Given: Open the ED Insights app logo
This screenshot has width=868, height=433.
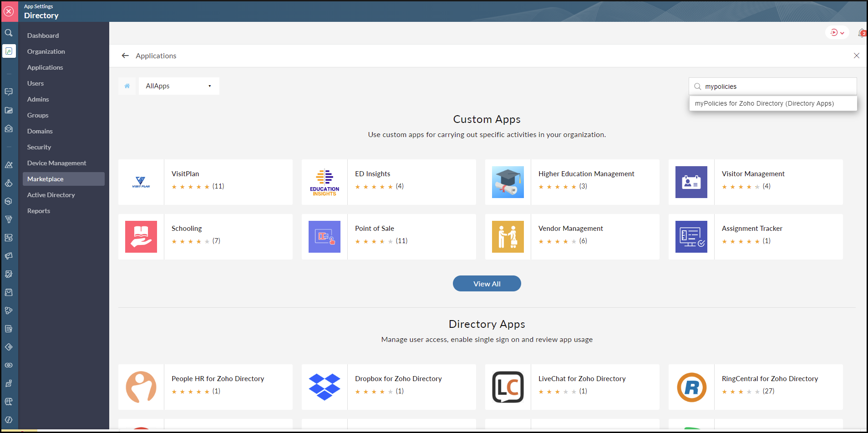Looking at the screenshot, I should 325,182.
